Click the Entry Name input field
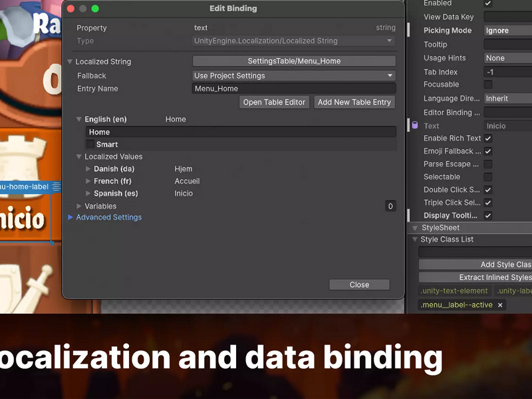 click(294, 88)
